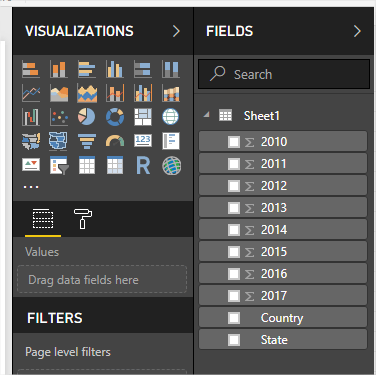376x375 pixels.
Task: Add a Card visual showing 123
Action: point(143,141)
